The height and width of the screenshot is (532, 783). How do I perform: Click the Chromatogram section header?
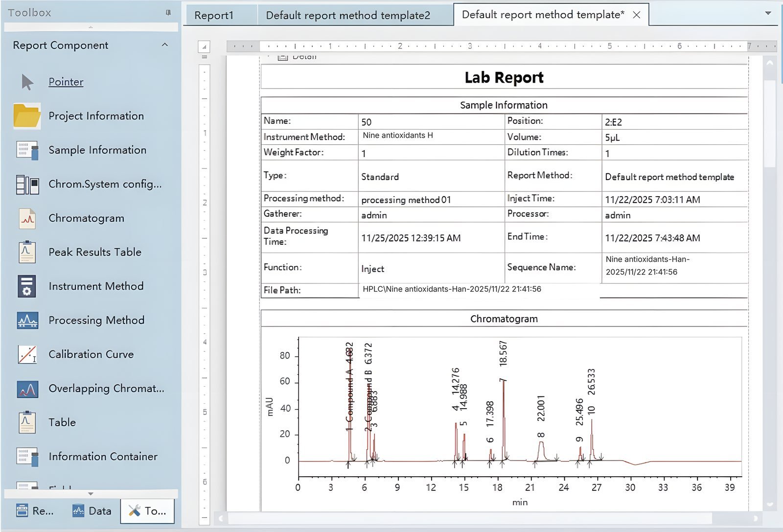click(x=504, y=319)
